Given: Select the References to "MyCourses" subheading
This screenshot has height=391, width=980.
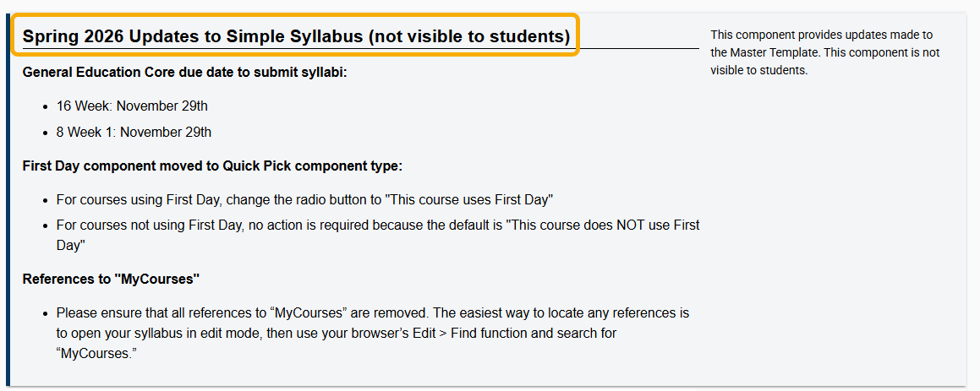Looking at the screenshot, I should click(111, 279).
